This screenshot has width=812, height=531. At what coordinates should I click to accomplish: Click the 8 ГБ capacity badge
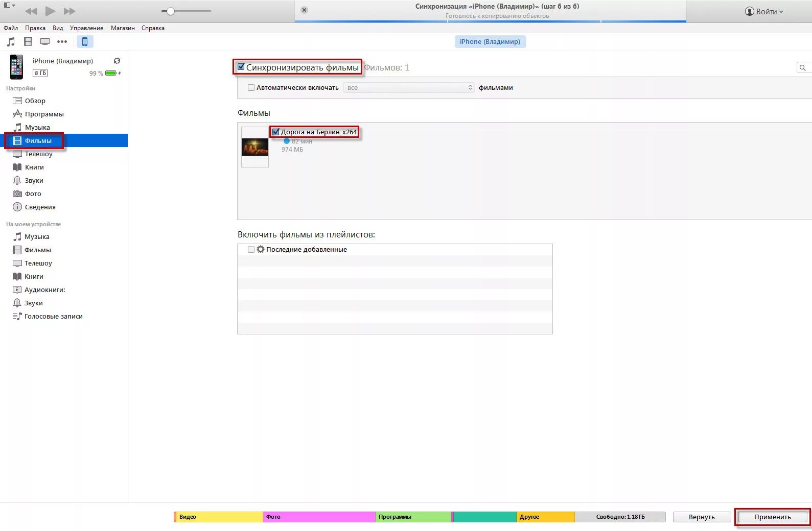click(x=40, y=73)
